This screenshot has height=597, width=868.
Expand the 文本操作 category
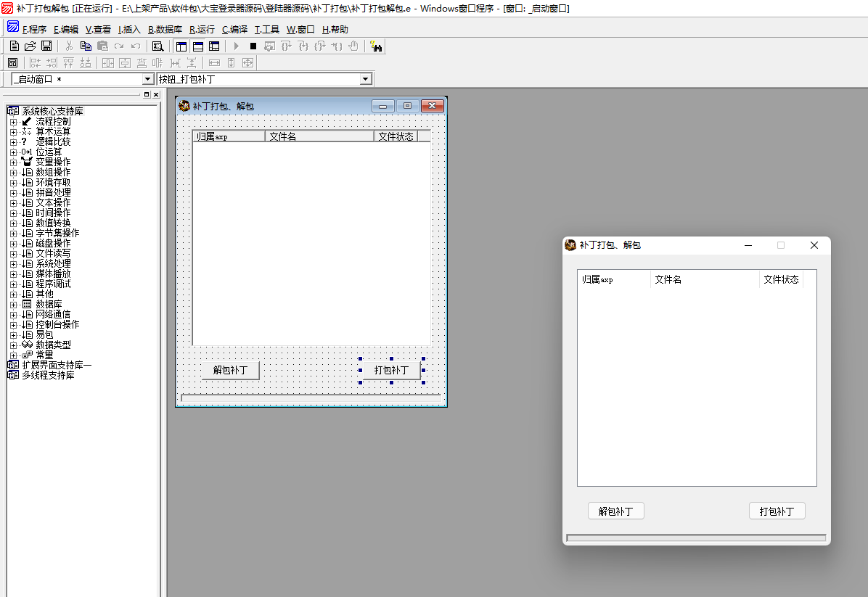13,203
